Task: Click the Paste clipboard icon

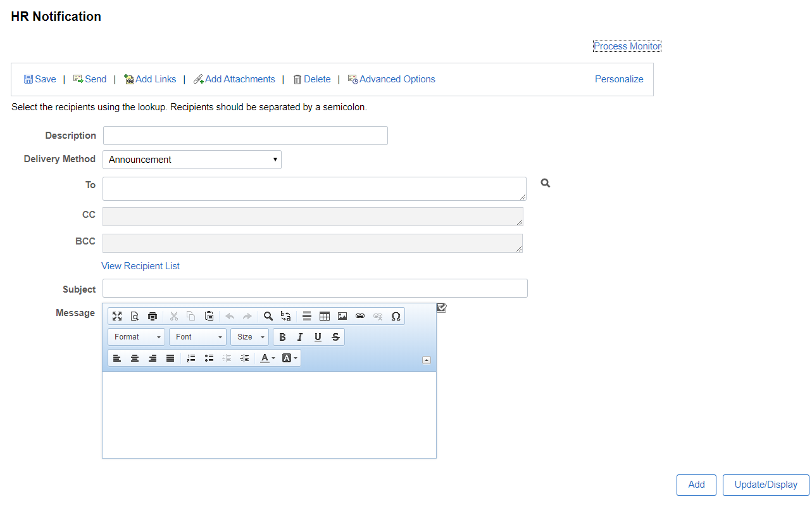Action: tap(209, 316)
